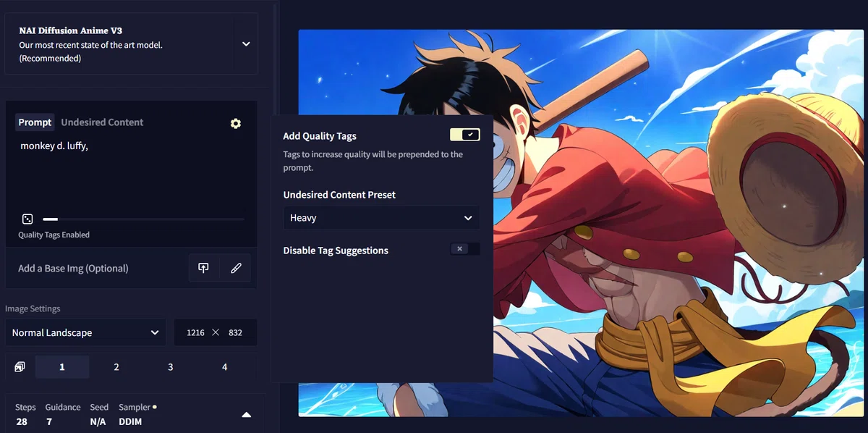Screen dimensions: 868x433
Task: Select 2 images to generate
Action: click(x=116, y=367)
